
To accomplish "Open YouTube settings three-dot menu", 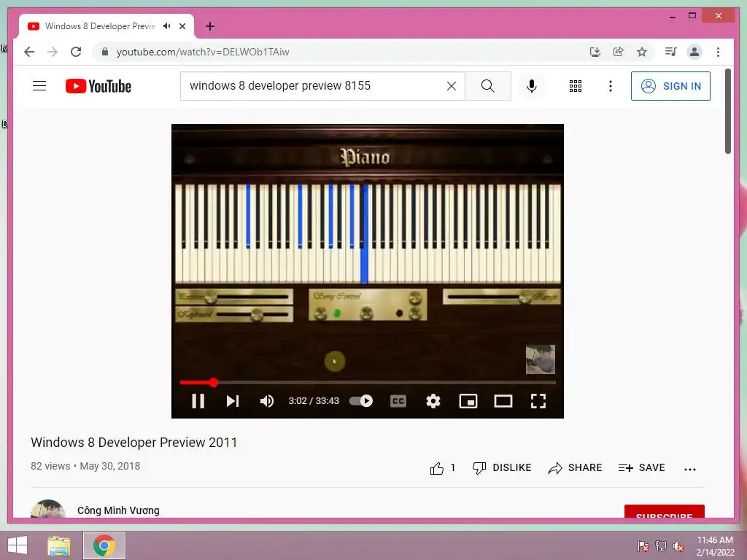I will (x=611, y=86).
